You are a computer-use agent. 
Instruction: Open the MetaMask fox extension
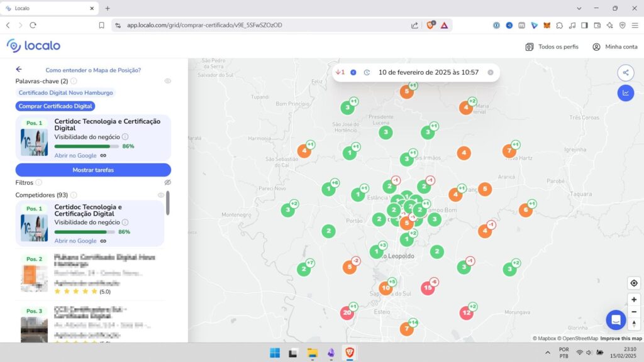click(x=547, y=25)
